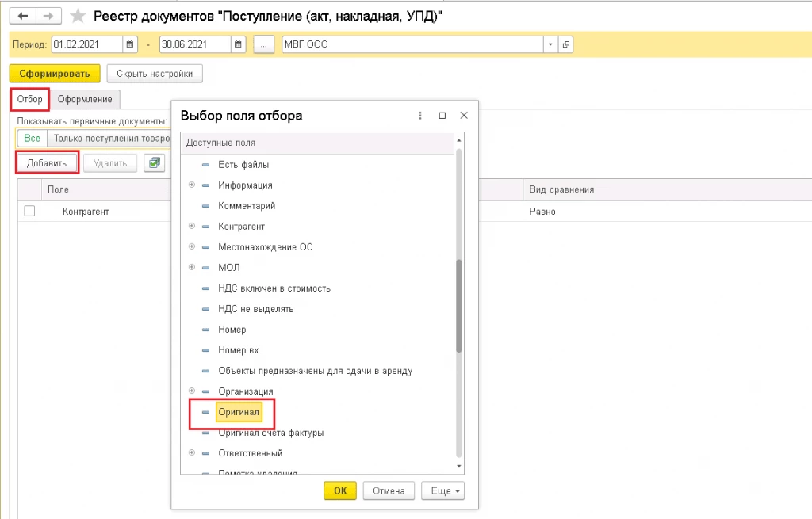This screenshot has width=812, height=519.
Task: Open the organization dropdown arrow
Action: 550,44
